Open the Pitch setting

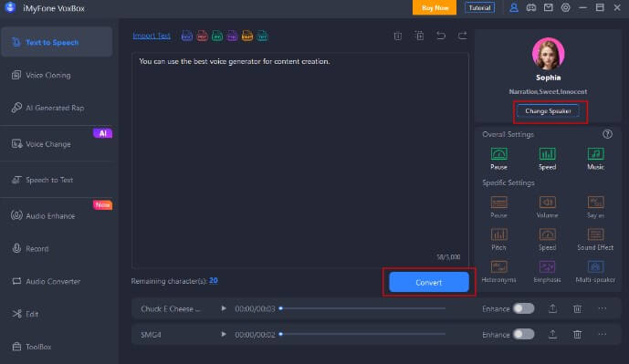(499, 239)
